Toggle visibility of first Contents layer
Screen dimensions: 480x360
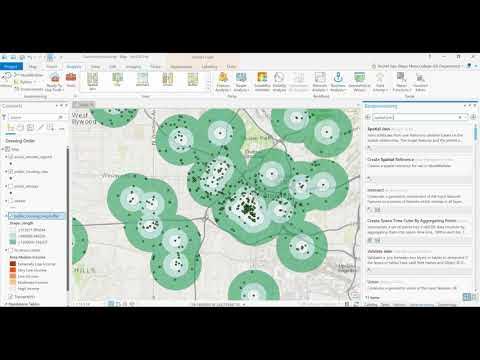tap(11, 157)
